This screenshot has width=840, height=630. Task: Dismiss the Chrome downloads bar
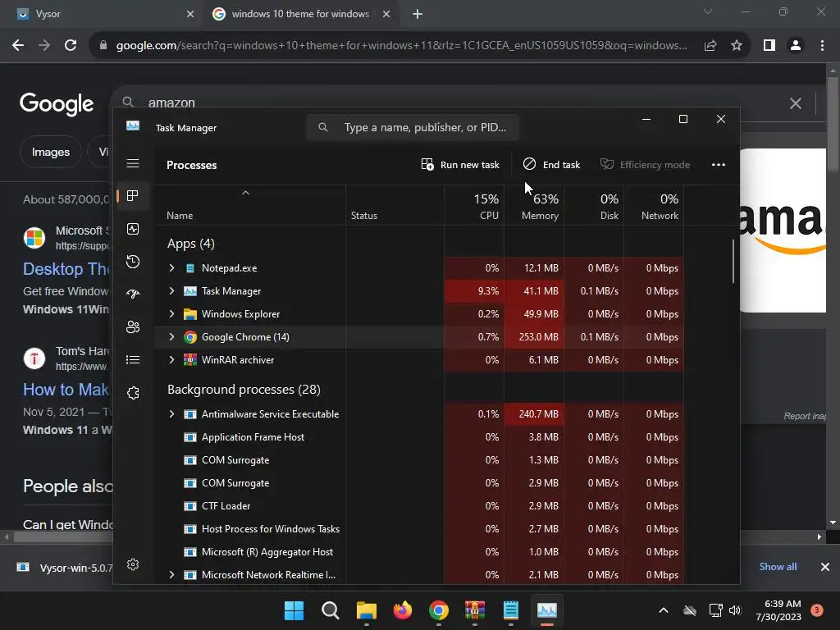tap(825, 567)
